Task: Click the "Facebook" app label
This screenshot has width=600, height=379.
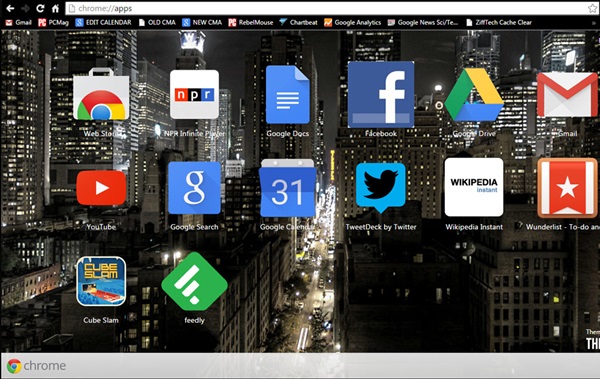Action: pyautogui.click(x=381, y=133)
